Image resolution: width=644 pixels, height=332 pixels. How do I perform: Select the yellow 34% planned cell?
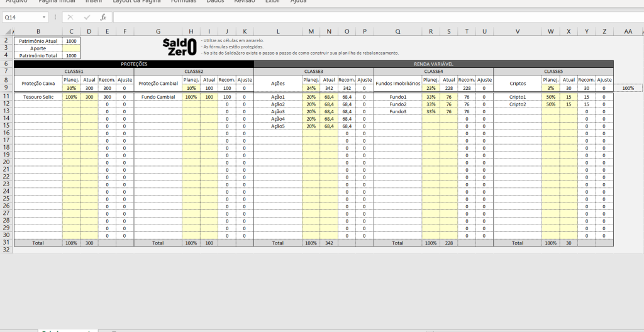(311, 88)
